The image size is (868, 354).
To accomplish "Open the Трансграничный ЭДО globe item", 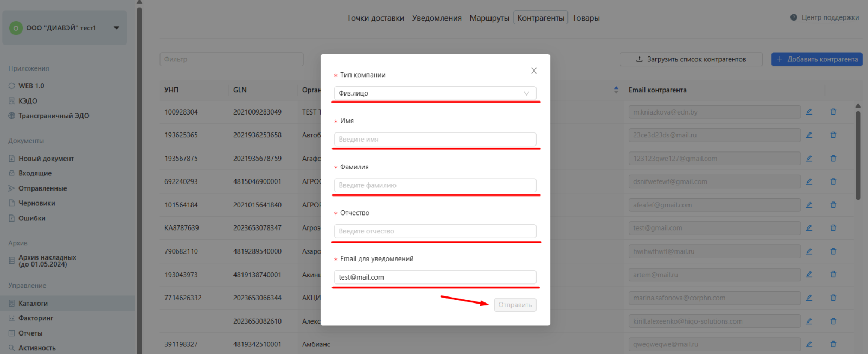I will (x=12, y=116).
